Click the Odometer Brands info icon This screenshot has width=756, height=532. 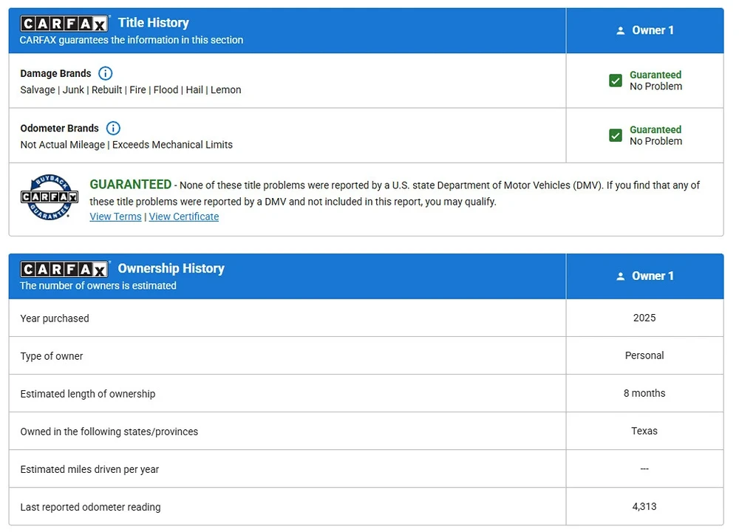pyautogui.click(x=113, y=128)
